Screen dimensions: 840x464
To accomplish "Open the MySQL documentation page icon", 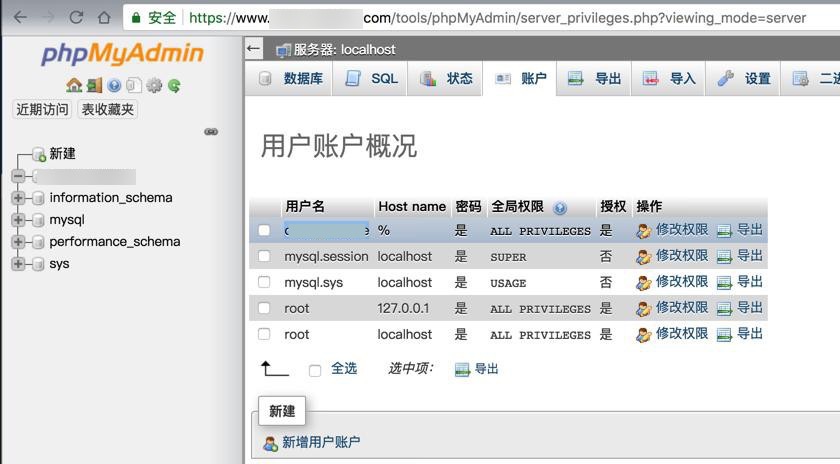I will pos(134,85).
